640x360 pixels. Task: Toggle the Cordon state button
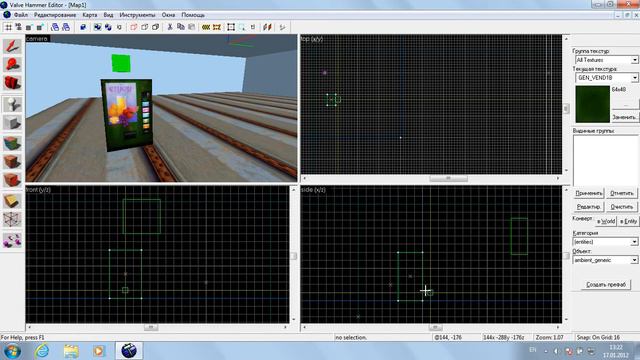point(206,27)
